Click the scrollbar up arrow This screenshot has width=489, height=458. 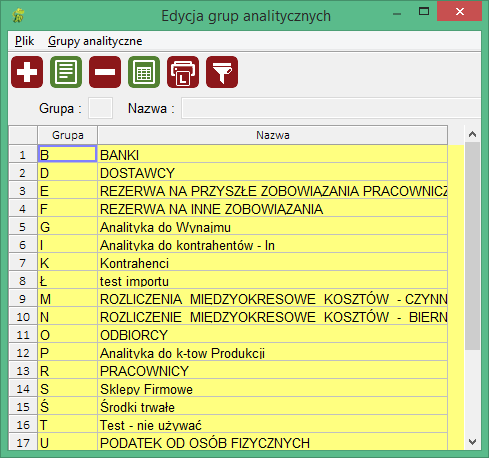point(472,134)
